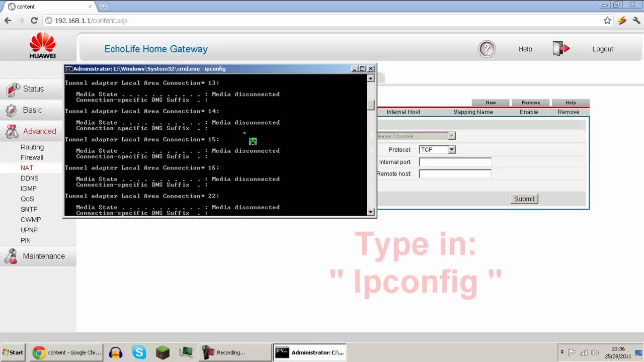Select CWMP in Advanced menu
This screenshot has width=644, height=362.
pos(31,220)
